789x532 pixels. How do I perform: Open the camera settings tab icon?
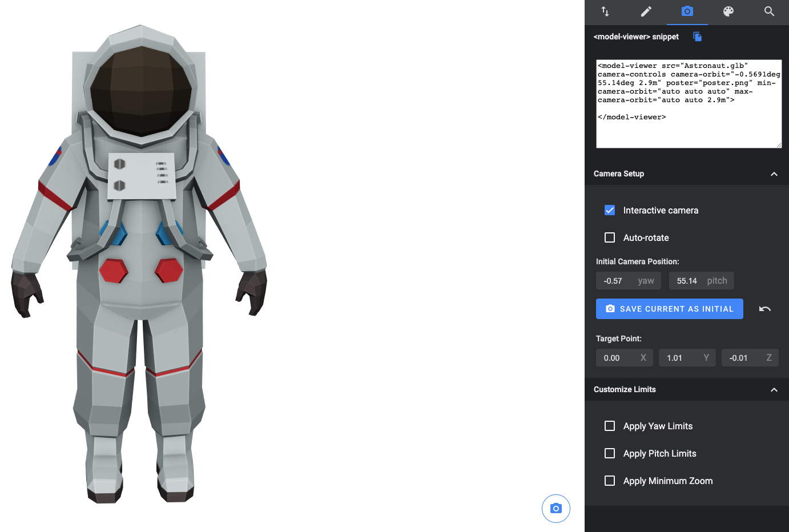(x=687, y=11)
